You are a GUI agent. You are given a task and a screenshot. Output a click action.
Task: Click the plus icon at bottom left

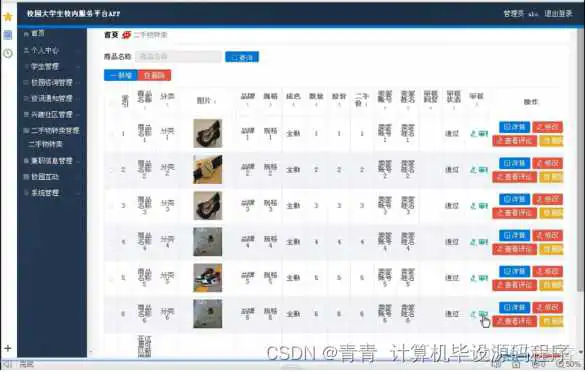[8, 348]
